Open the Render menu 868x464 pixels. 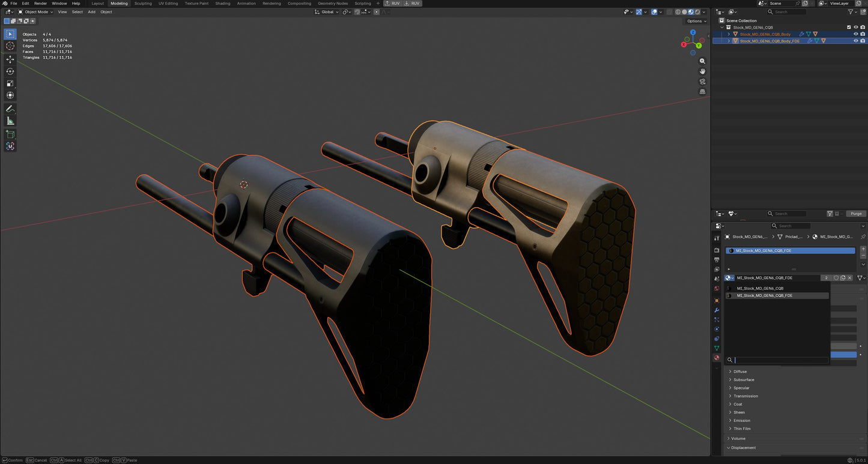click(x=40, y=4)
